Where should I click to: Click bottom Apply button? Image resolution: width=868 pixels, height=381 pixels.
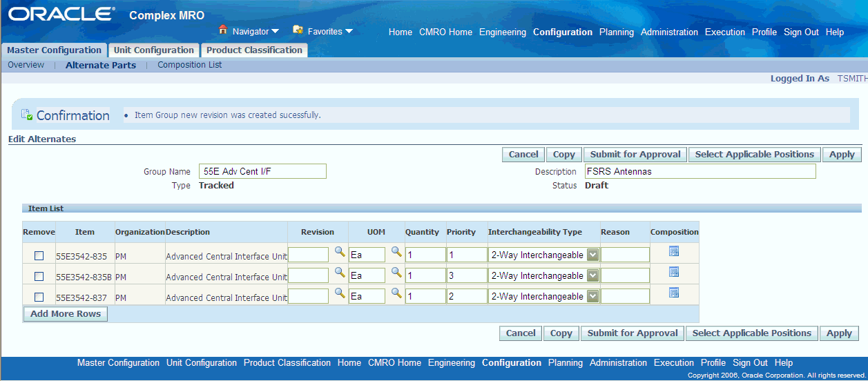839,333
